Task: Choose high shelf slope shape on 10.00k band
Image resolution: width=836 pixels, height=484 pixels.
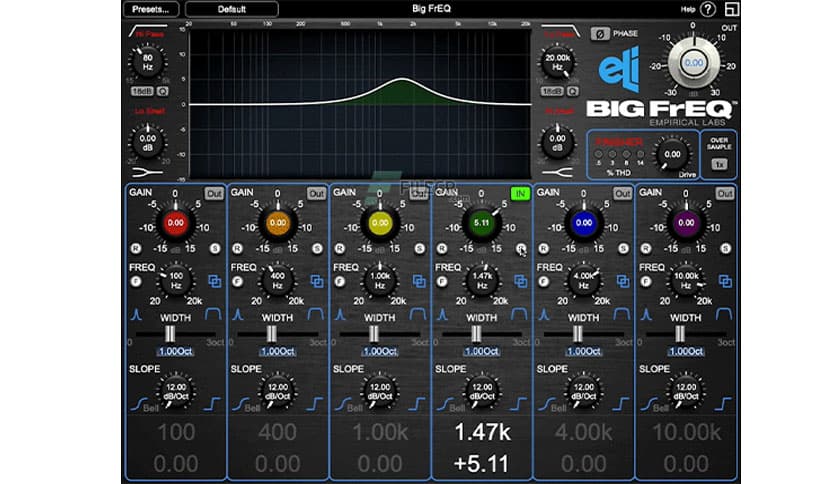Action: (723, 404)
